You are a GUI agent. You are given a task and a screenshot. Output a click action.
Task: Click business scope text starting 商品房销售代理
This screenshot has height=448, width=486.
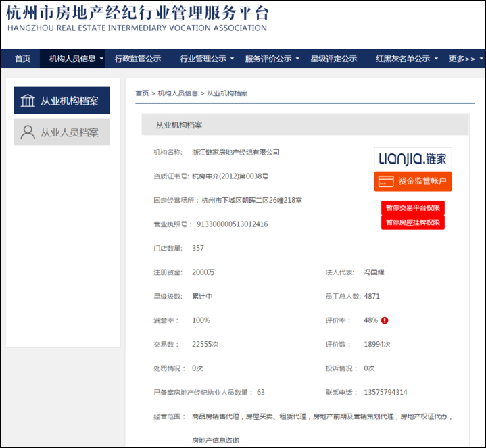(322, 416)
